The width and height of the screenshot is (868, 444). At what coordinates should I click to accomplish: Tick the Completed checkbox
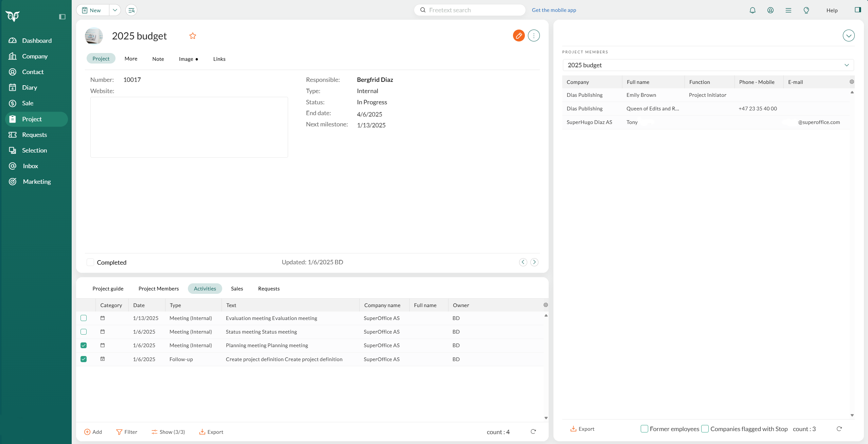pyautogui.click(x=90, y=262)
